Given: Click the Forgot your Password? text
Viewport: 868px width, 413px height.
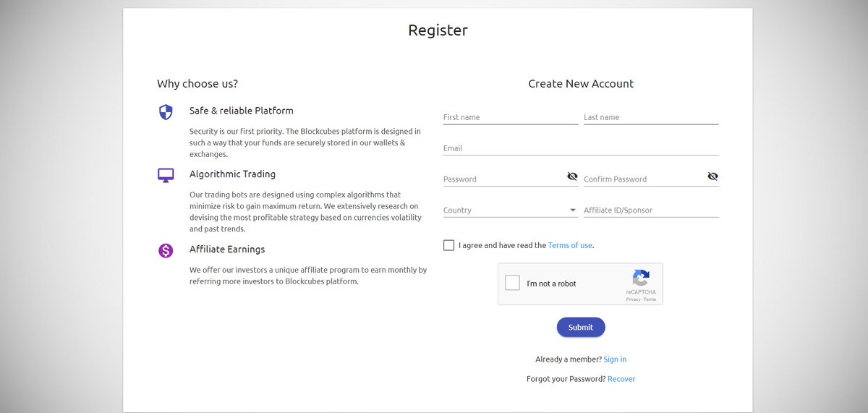Looking at the screenshot, I should [566, 379].
